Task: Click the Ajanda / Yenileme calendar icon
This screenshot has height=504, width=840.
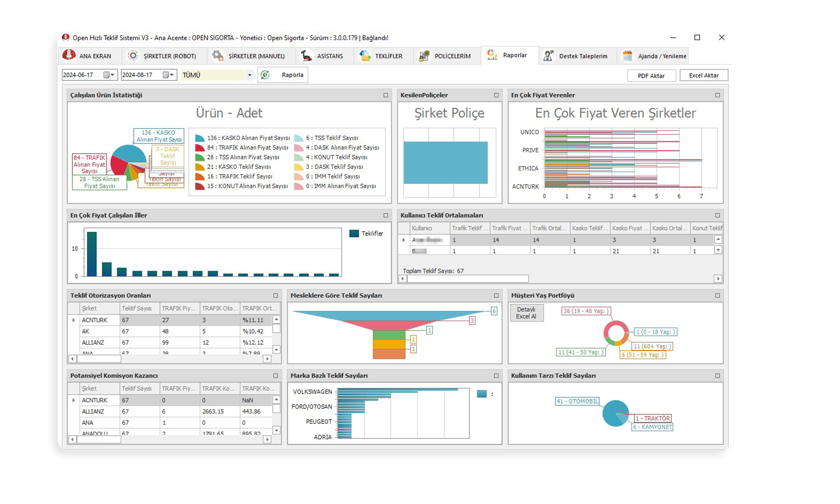Action: tap(627, 56)
